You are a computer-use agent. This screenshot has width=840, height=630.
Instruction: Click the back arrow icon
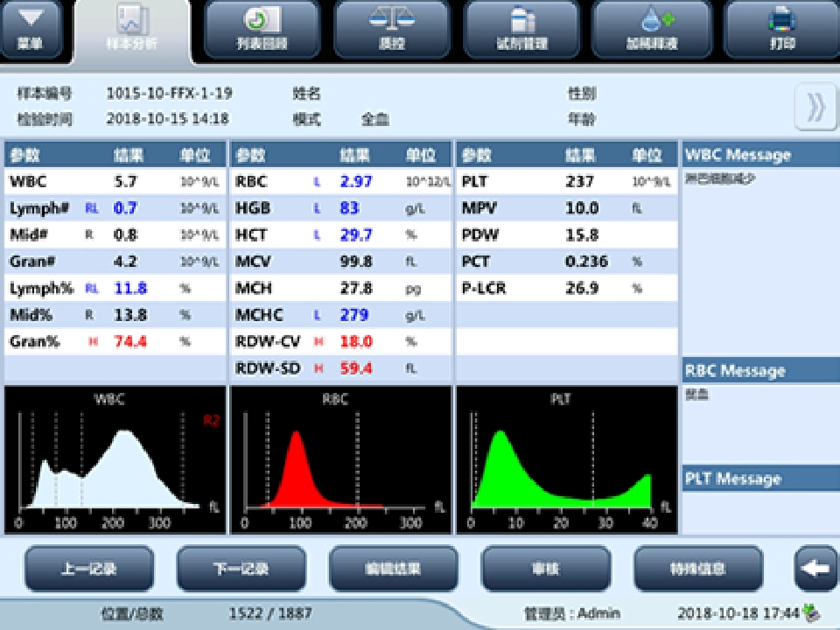pyautogui.click(x=815, y=569)
